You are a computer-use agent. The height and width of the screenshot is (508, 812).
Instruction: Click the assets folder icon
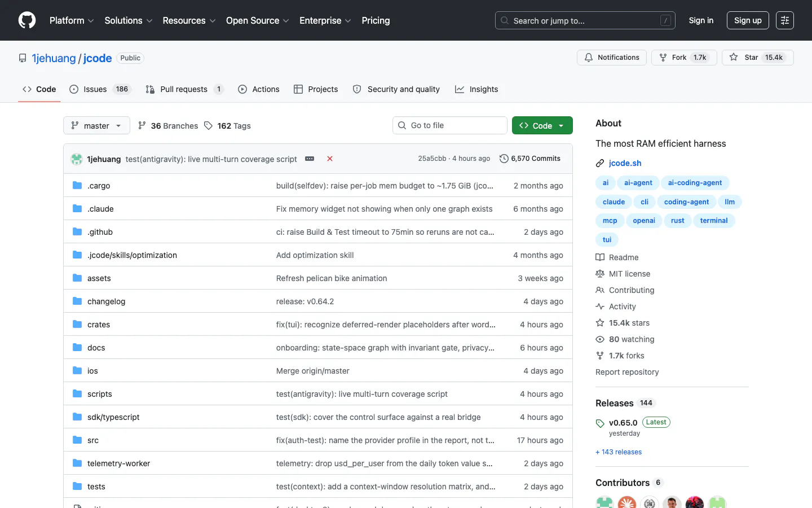point(77,278)
